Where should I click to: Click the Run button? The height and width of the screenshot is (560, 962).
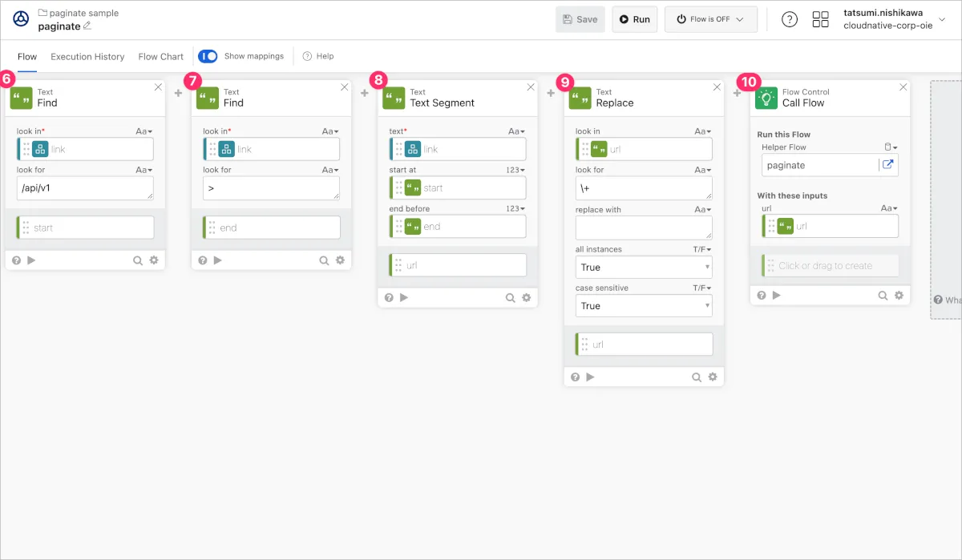pyautogui.click(x=635, y=19)
